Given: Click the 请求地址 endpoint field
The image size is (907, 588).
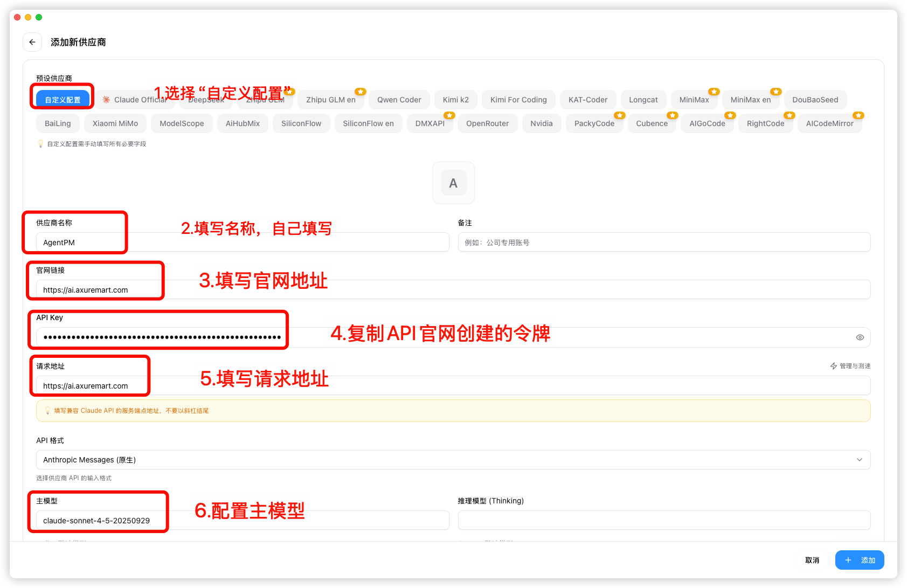Looking at the screenshot, I should [453, 386].
